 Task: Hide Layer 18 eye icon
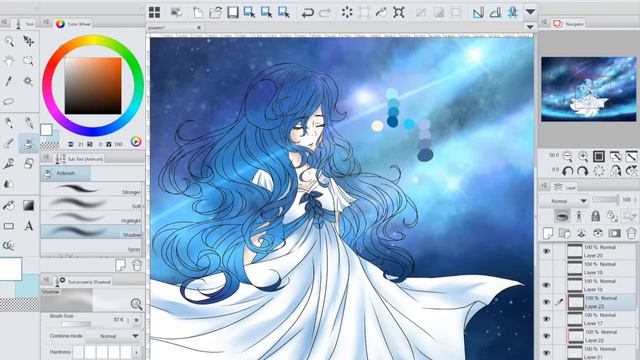click(x=546, y=285)
